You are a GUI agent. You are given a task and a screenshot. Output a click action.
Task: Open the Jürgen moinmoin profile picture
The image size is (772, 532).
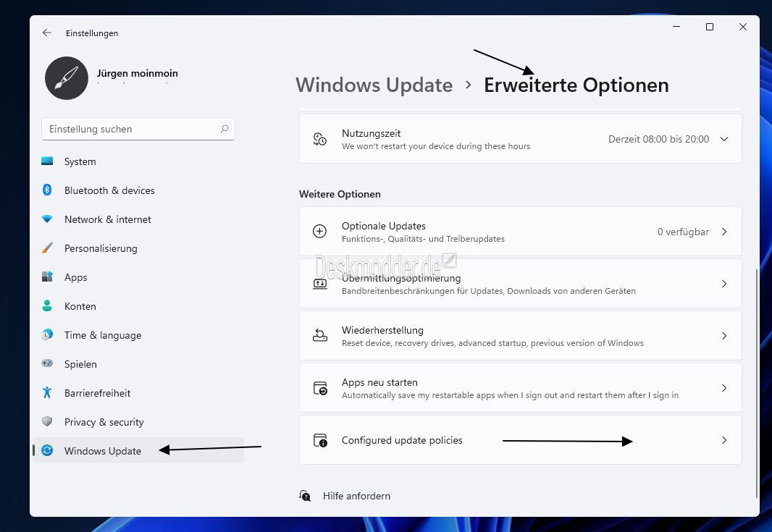pyautogui.click(x=67, y=77)
